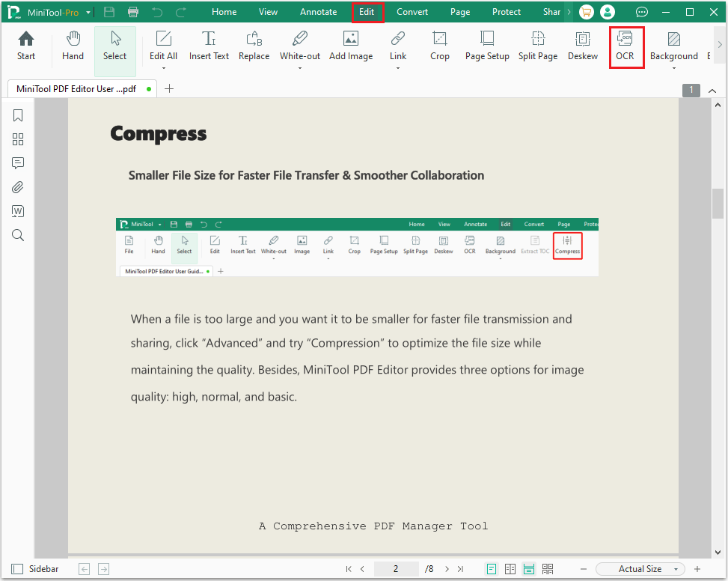
Task: Open the search magnifier in sidebar
Action: coord(18,235)
